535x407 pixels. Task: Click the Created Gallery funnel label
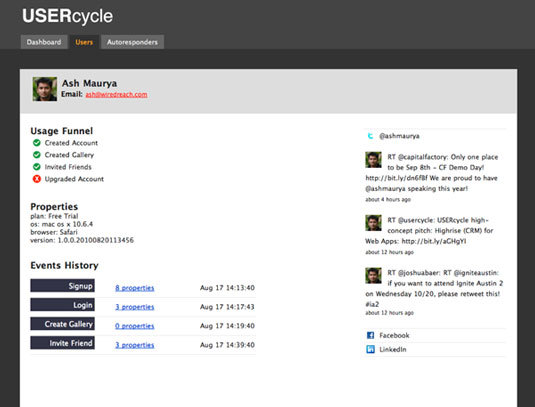click(x=69, y=155)
